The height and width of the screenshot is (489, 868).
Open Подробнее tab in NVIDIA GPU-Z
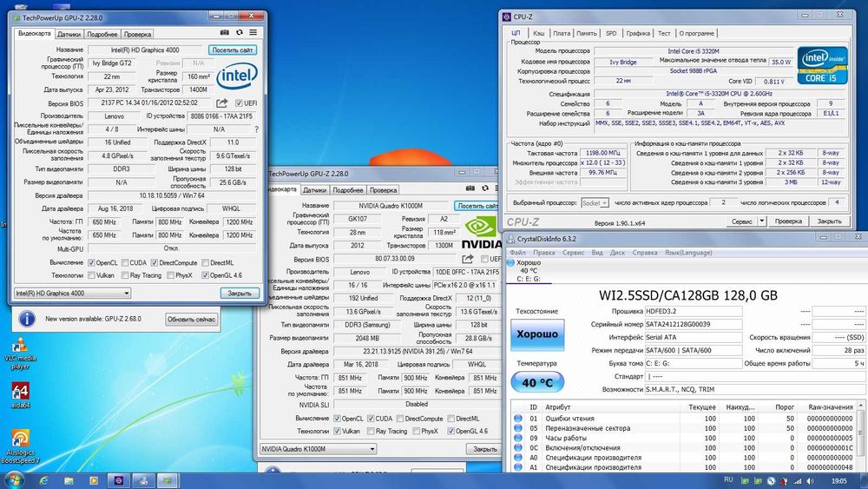tap(348, 190)
